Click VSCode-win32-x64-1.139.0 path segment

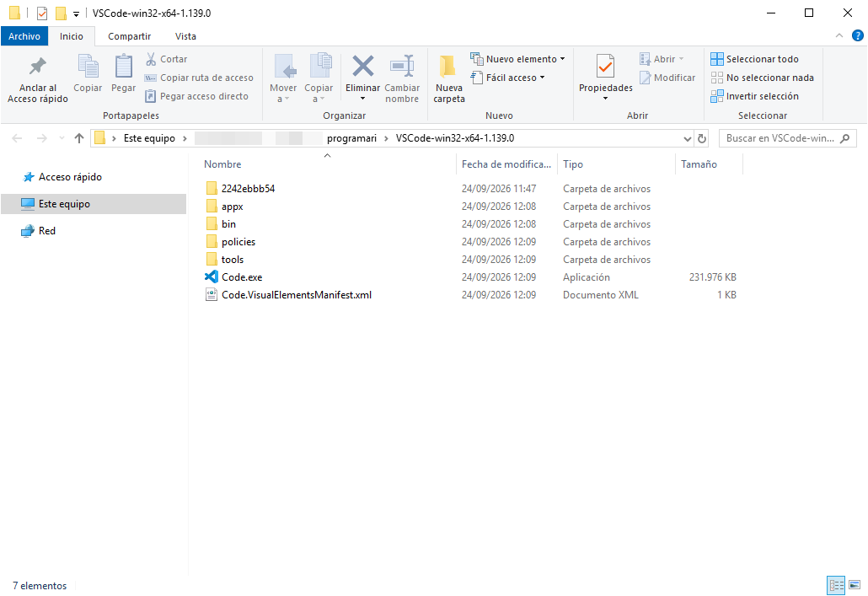click(454, 138)
